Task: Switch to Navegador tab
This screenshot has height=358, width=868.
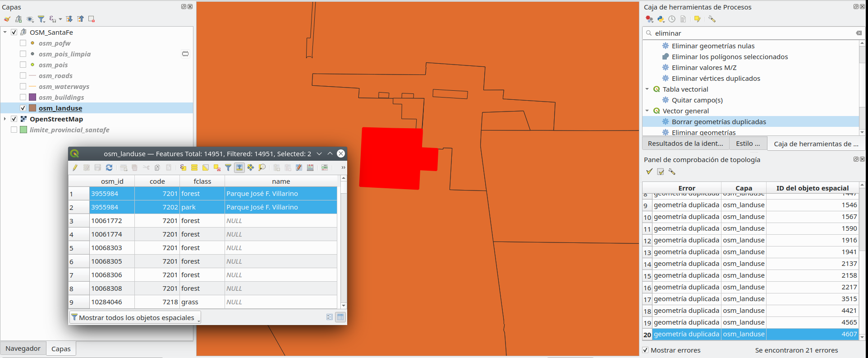Action: pyautogui.click(x=23, y=348)
